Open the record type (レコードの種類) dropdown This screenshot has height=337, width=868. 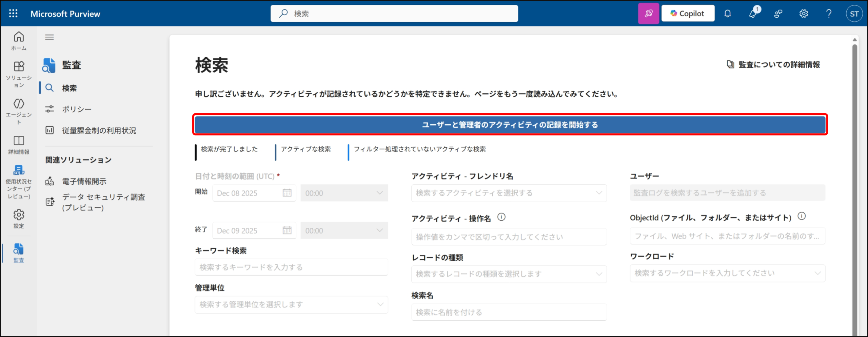point(509,274)
